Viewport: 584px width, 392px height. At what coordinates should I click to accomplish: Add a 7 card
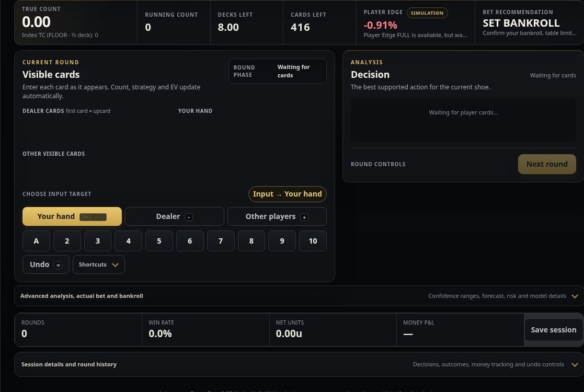point(221,241)
